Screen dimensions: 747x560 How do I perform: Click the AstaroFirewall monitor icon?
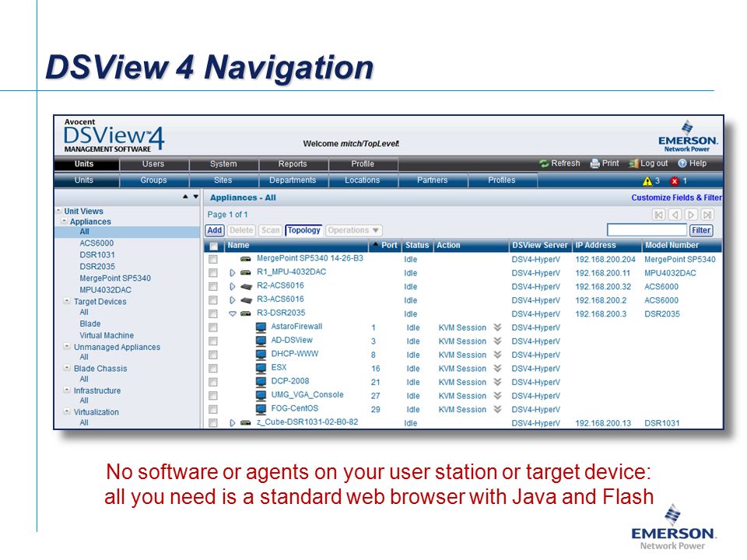tap(261, 327)
